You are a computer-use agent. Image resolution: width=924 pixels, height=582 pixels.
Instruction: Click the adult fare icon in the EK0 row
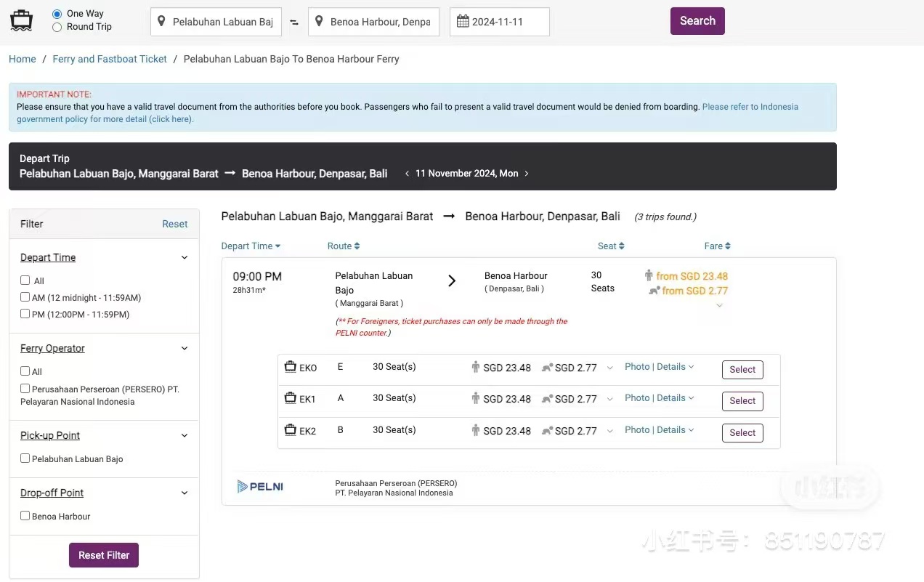(476, 367)
